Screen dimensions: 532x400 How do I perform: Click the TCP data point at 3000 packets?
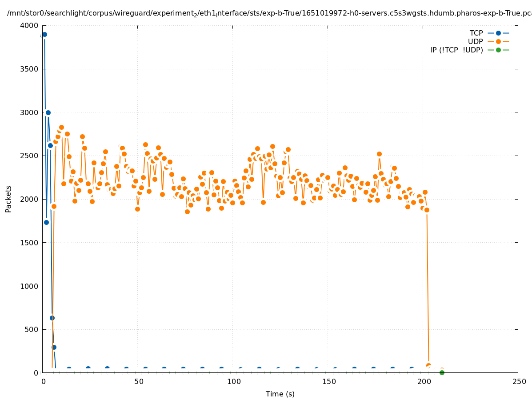(48, 112)
